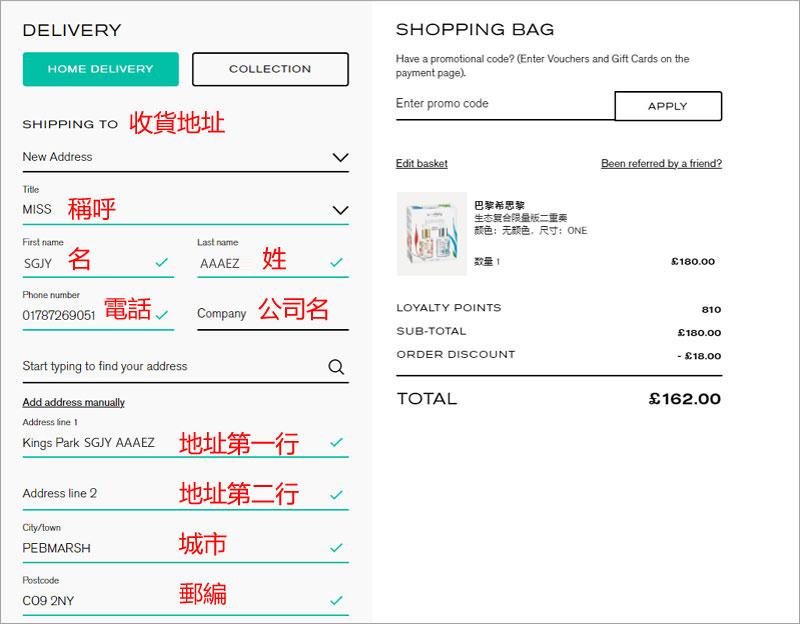This screenshot has height=624, width=800.
Task: Click the Company input field
Action: (x=272, y=314)
